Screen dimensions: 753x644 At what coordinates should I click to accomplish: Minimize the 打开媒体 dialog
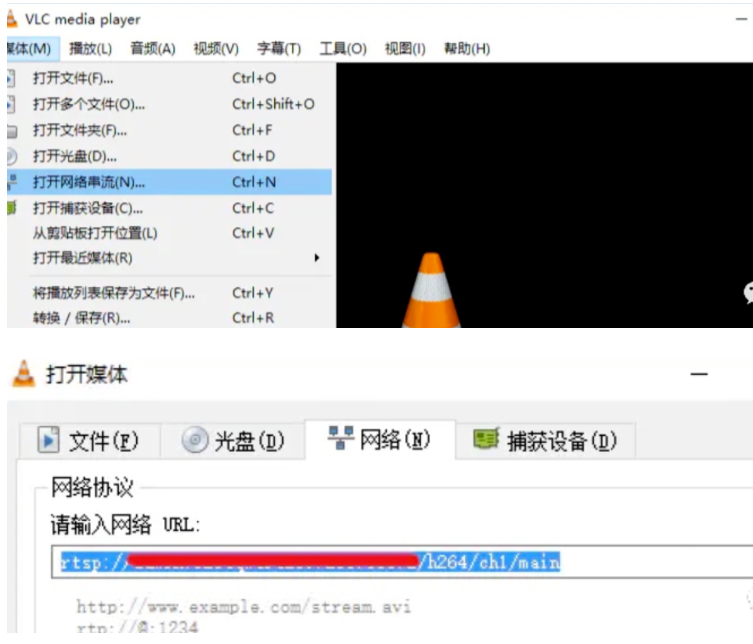click(x=698, y=375)
